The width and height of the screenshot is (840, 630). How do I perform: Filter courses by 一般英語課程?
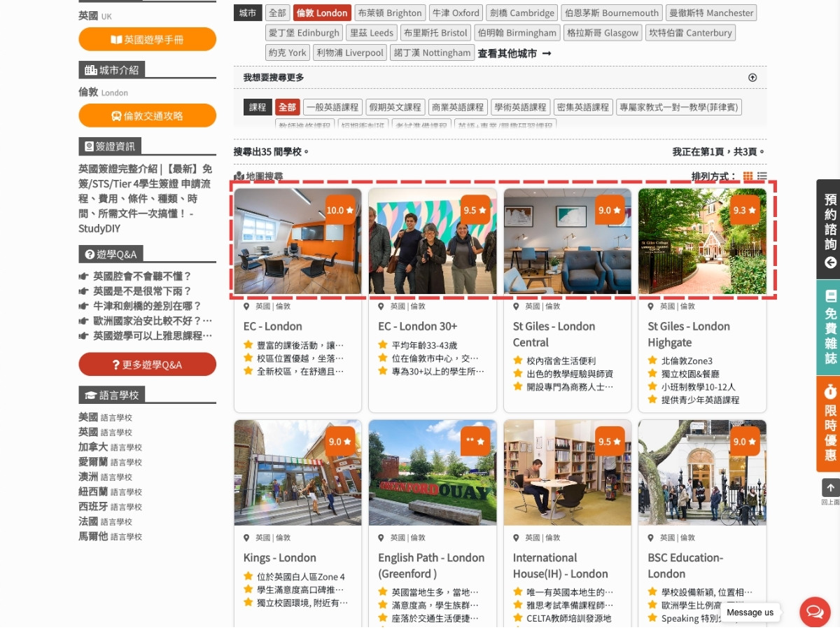pos(332,107)
